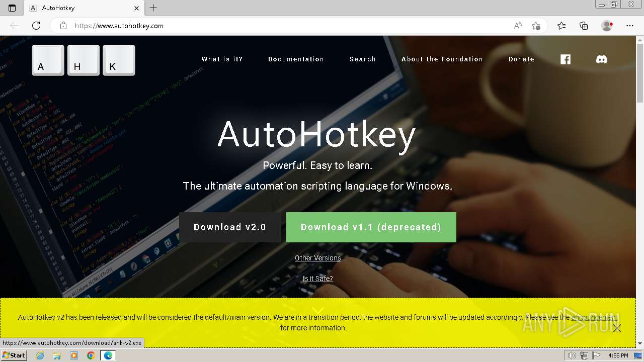The width and height of the screenshot is (644, 362).
Task: Click the Download v2.0 button
Action: click(230, 227)
